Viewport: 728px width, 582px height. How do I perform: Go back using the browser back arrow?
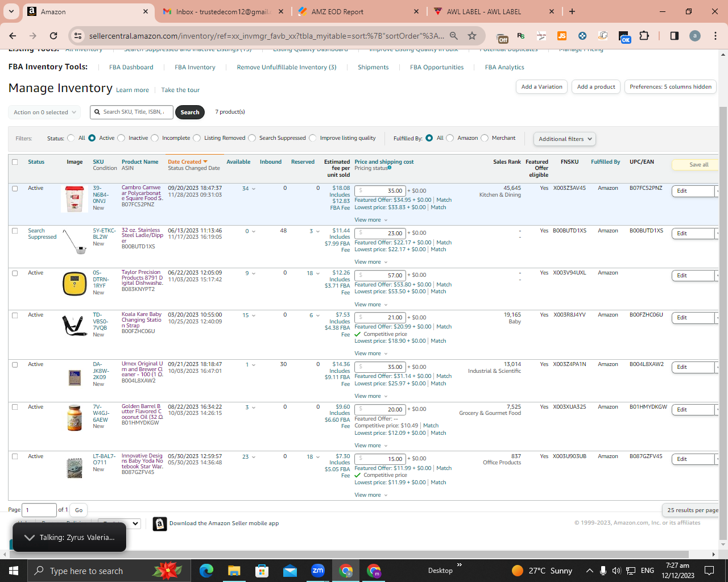(x=13, y=36)
